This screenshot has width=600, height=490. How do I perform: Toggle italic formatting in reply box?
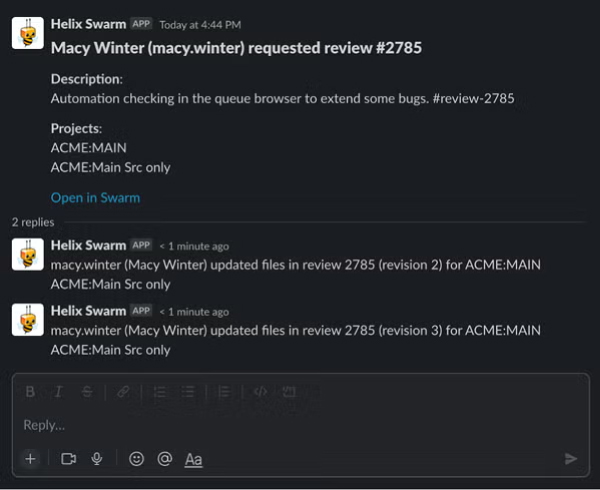[59, 392]
